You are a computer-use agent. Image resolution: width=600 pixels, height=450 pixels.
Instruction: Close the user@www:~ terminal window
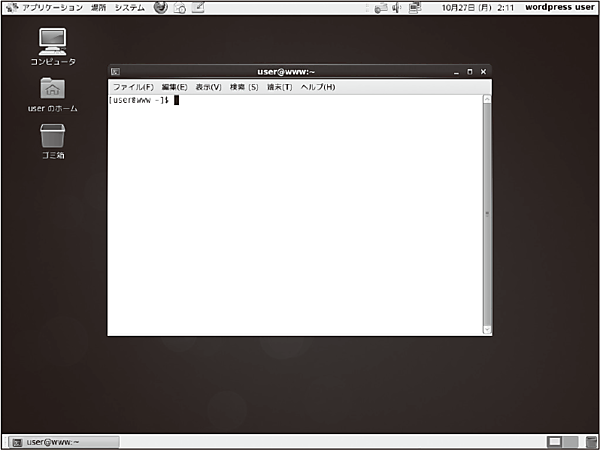pos(484,72)
